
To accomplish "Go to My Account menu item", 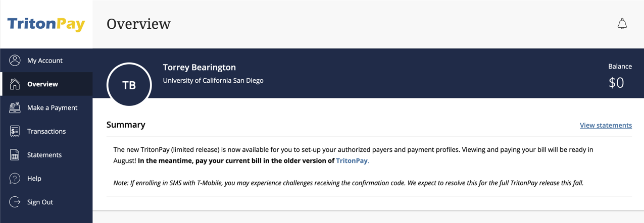I will [x=46, y=61].
